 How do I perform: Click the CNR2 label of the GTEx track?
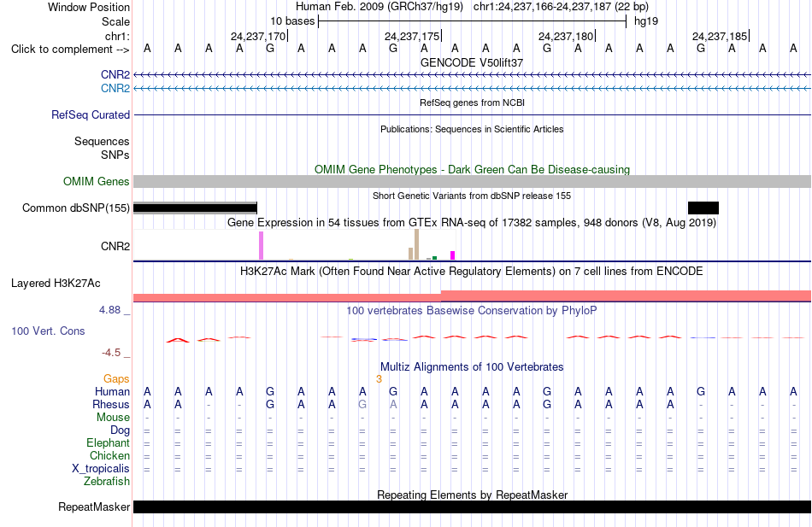[115, 246]
